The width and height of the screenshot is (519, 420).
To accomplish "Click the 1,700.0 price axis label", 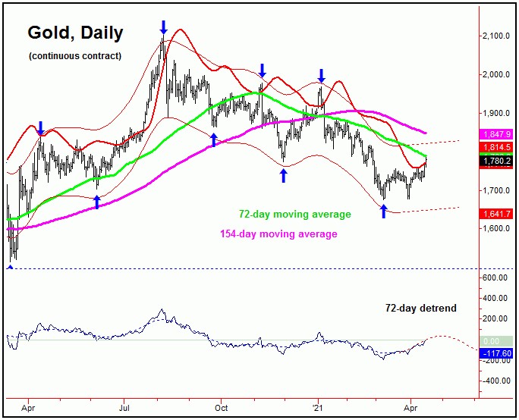I will click(496, 190).
